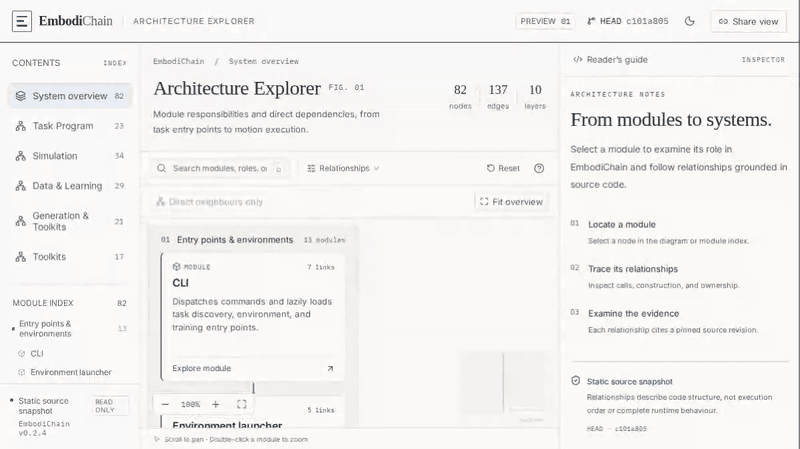Click the search magnifier icon
This screenshot has height=449, width=800.
point(161,168)
